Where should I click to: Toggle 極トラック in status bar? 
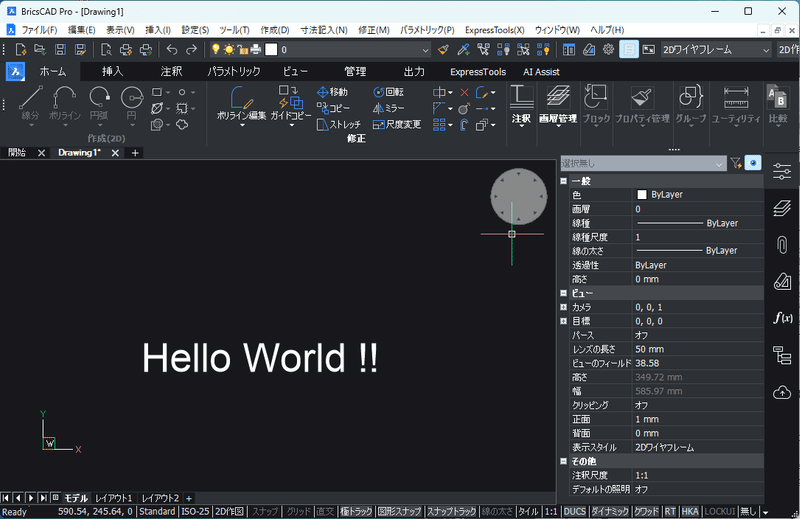pyautogui.click(x=356, y=511)
